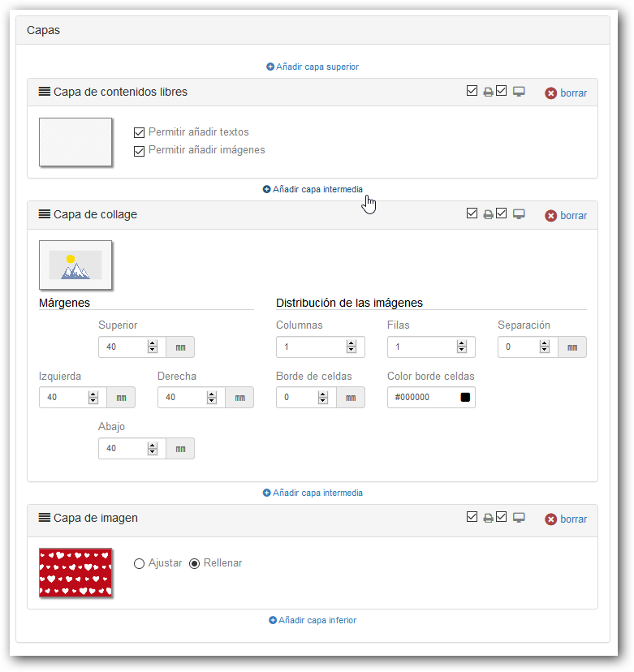Click the mm unit button beside Separación
Viewport: 634px width, 672px height.
(572, 347)
